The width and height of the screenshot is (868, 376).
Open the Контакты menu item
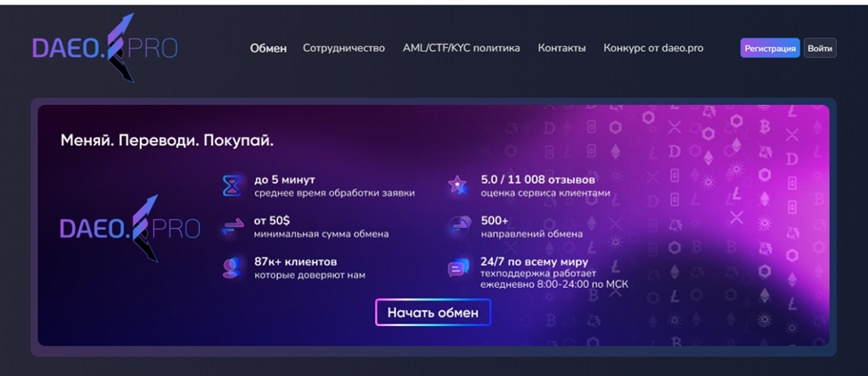click(561, 48)
